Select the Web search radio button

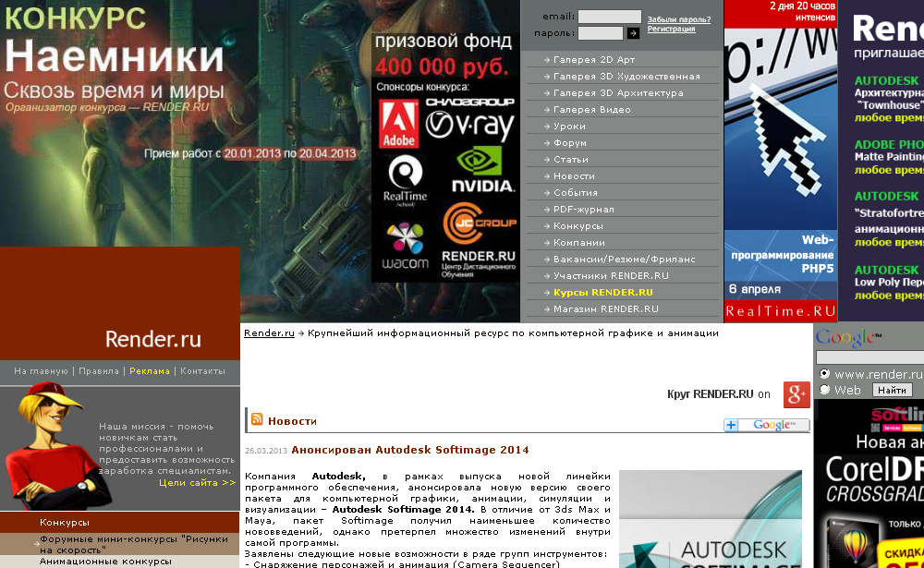point(824,390)
